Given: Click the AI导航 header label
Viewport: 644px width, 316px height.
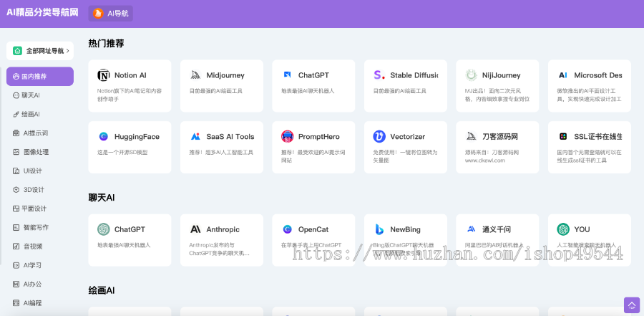Looking at the screenshot, I should tap(118, 14).
